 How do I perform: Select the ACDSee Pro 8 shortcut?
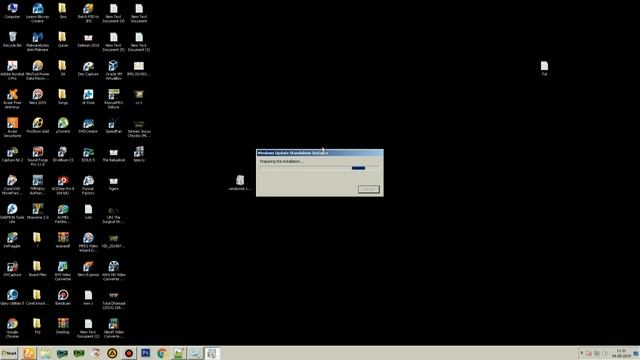tap(63, 185)
